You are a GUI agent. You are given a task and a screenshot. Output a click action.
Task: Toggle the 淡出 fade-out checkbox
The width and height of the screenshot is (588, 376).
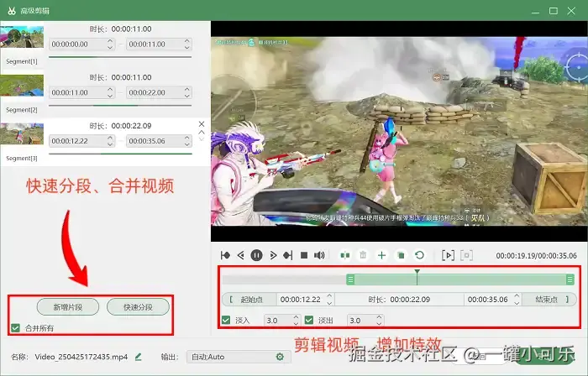(309, 321)
